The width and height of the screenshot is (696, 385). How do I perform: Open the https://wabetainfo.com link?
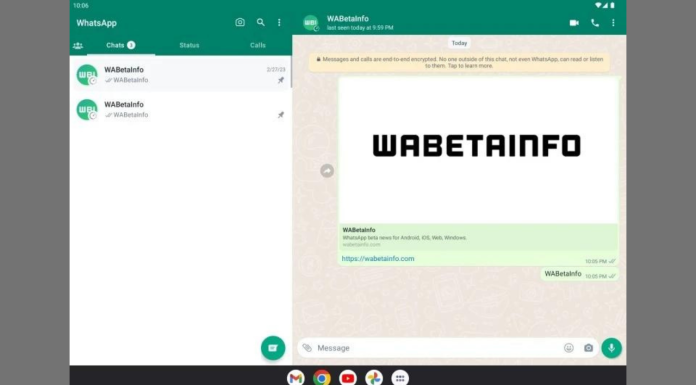point(378,258)
